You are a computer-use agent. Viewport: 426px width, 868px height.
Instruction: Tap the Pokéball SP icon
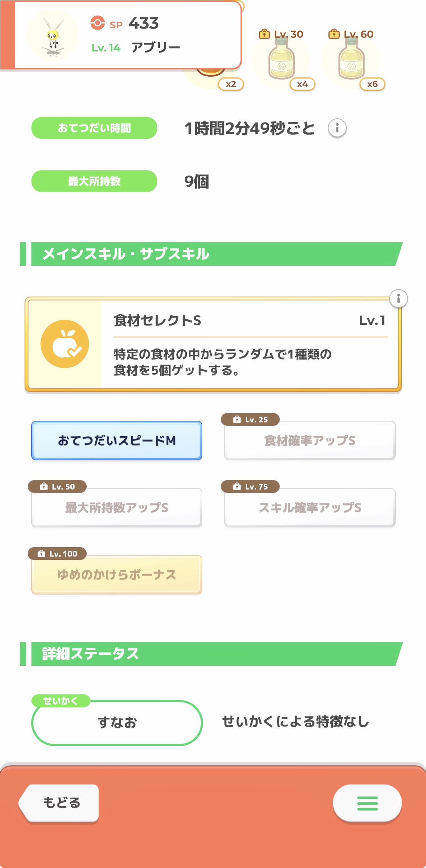[98, 23]
